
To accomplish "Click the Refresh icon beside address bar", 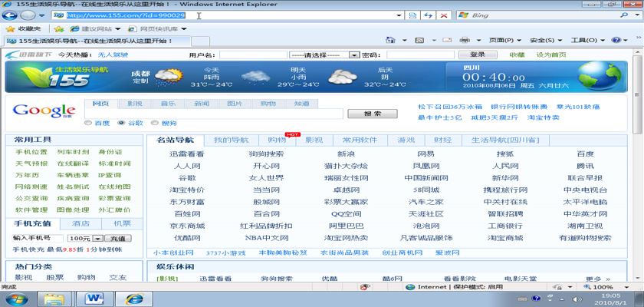I will [429, 15].
